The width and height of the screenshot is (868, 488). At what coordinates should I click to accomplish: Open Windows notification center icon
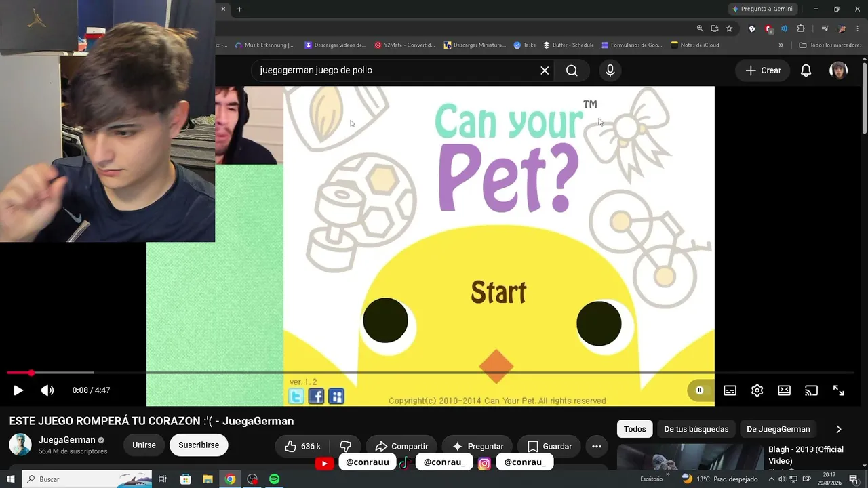[854, 479]
